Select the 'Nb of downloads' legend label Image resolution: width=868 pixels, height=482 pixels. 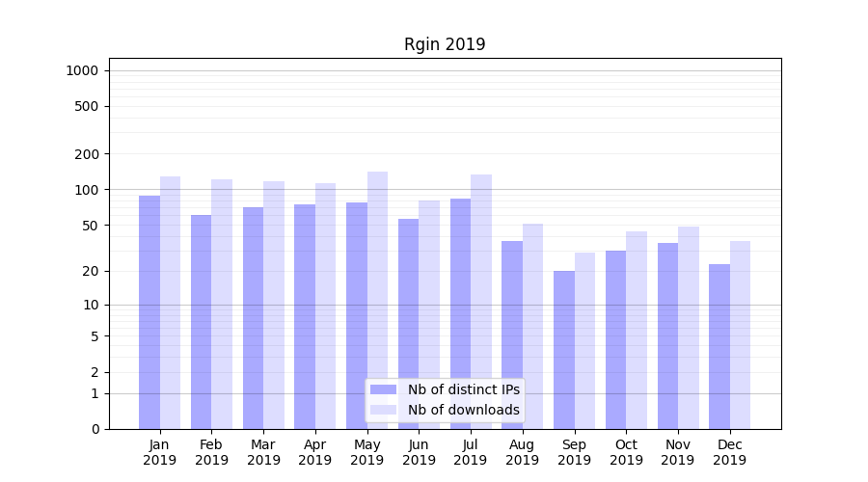click(x=463, y=410)
